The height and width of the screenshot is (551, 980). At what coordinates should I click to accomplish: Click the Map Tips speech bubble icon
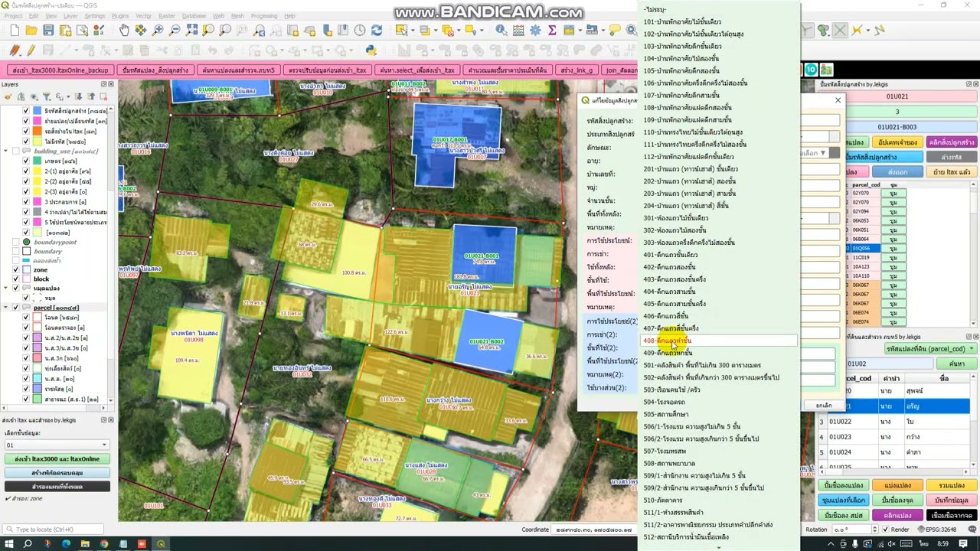click(x=615, y=31)
